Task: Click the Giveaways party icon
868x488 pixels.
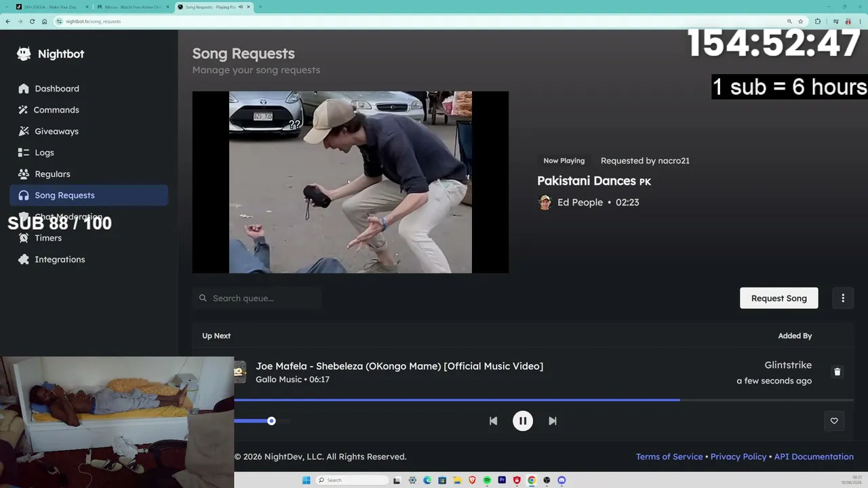Action: click(24, 131)
